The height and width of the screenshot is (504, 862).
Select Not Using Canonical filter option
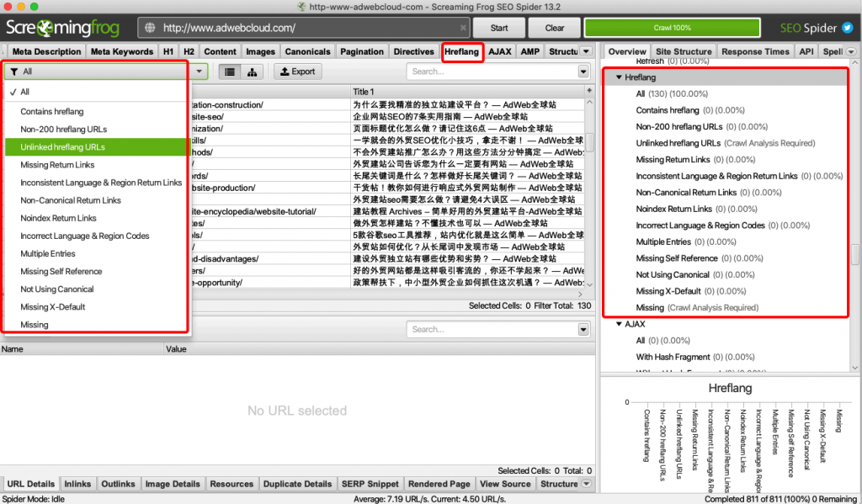[x=96, y=289]
